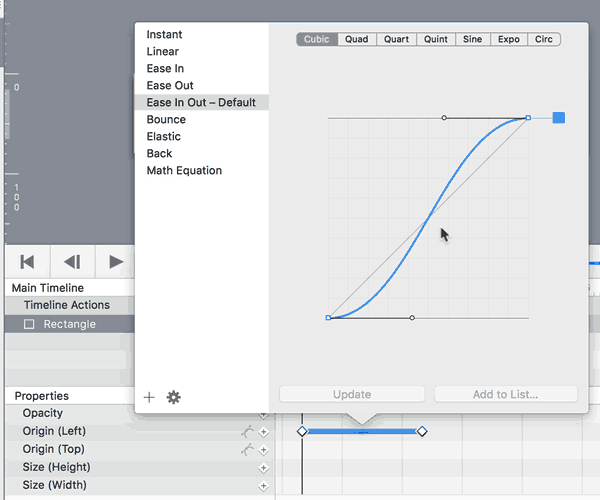Choose the Circ easing tab
Image resolution: width=600 pixels, height=500 pixels.
(x=543, y=40)
